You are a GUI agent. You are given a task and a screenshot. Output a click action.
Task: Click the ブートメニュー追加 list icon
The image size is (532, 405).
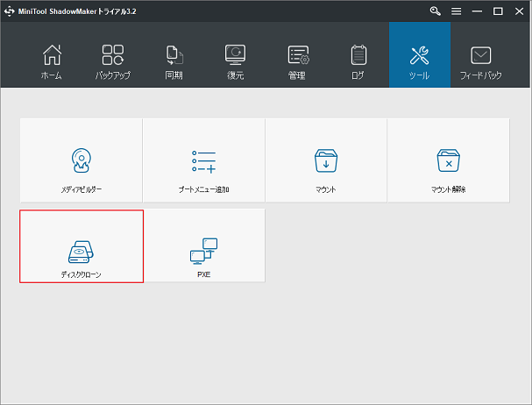pyautogui.click(x=203, y=161)
